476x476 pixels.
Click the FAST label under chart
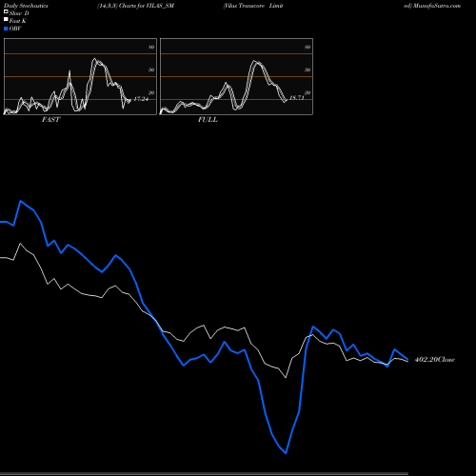(50, 120)
